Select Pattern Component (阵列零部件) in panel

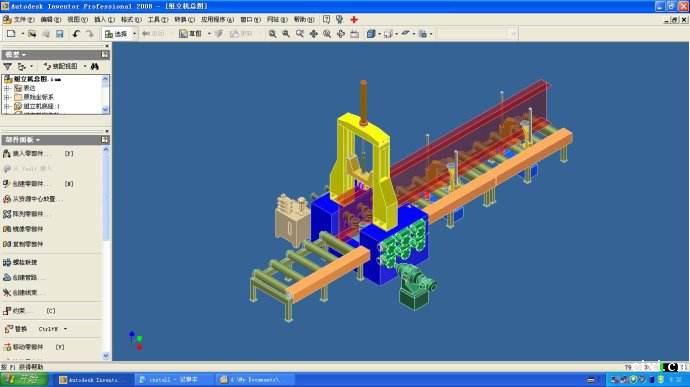pyautogui.click(x=24, y=214)
